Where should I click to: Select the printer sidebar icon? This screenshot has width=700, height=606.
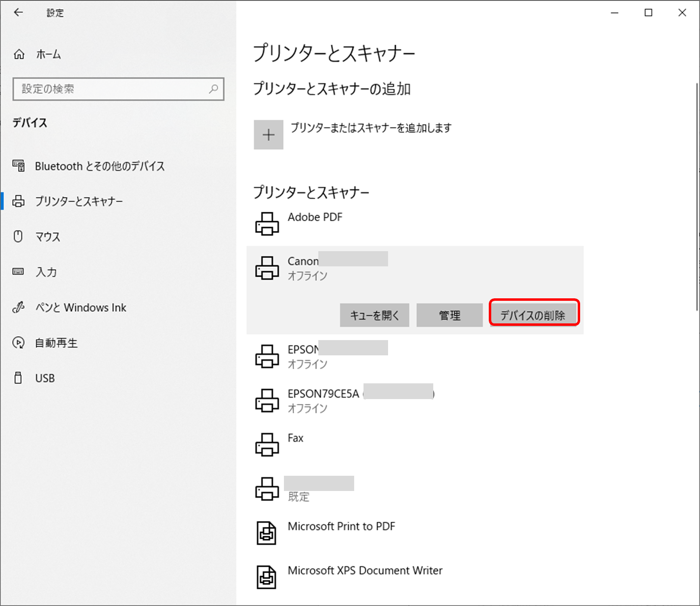click(19, 201)
